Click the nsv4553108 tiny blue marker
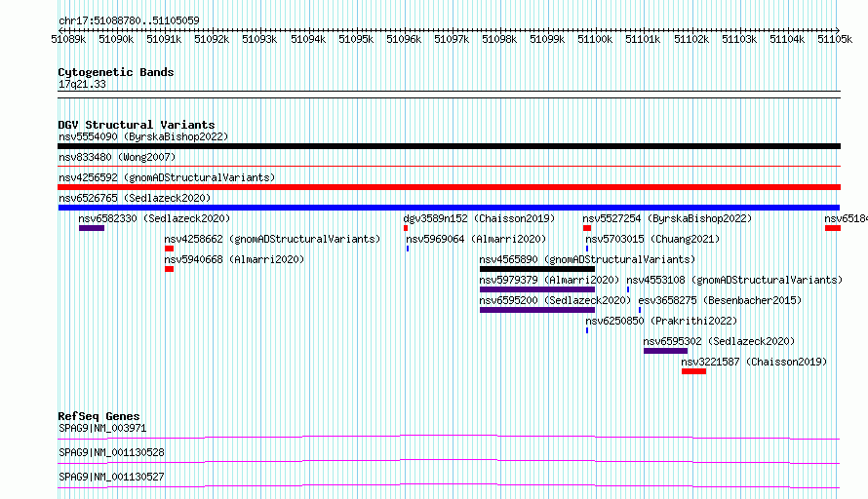The height and width of the screenshot is (499, 868). [x=628, y=289]
